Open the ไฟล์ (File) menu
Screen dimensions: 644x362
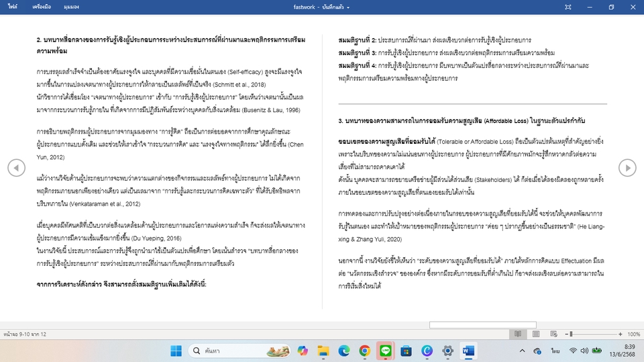coord(13,7)
